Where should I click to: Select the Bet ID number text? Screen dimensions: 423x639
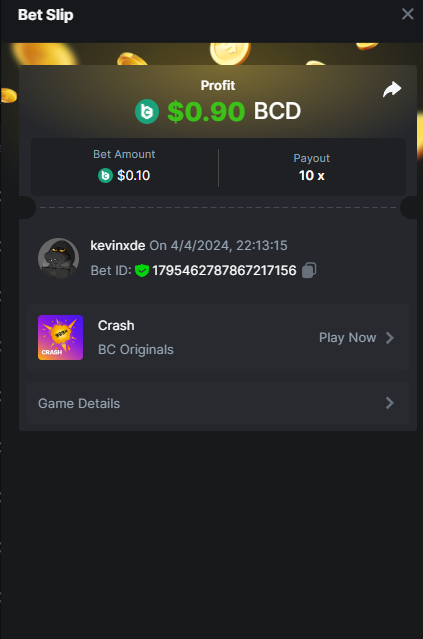(224, 271)
